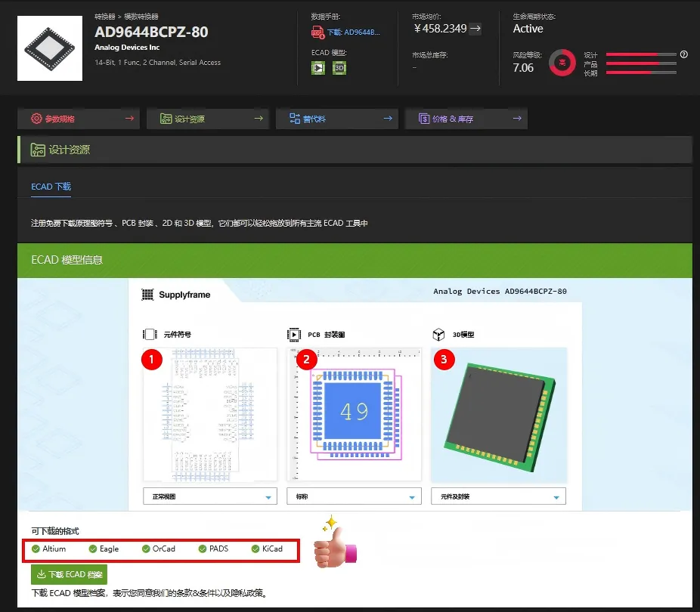The width and height of the screenshot is (700, 612).
Task: Click the design resources icon in tab
Action: pyautogui.click(x=166, y=119)
